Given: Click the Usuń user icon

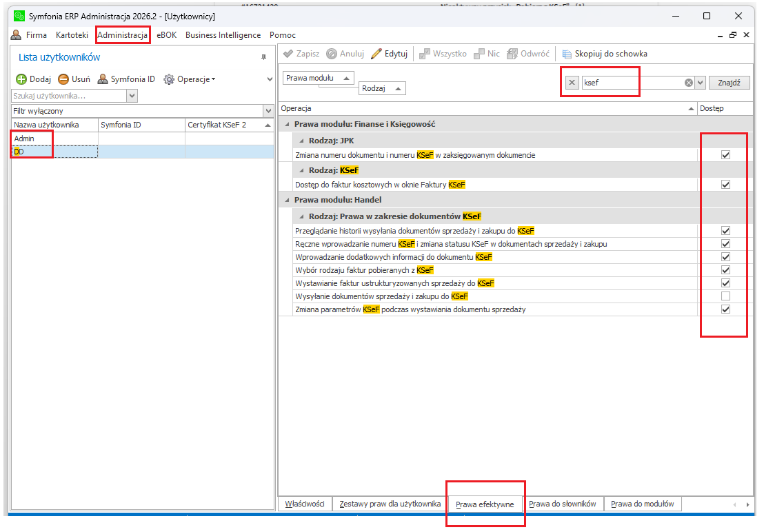Looking at the screenshot, I should (63, 79).
